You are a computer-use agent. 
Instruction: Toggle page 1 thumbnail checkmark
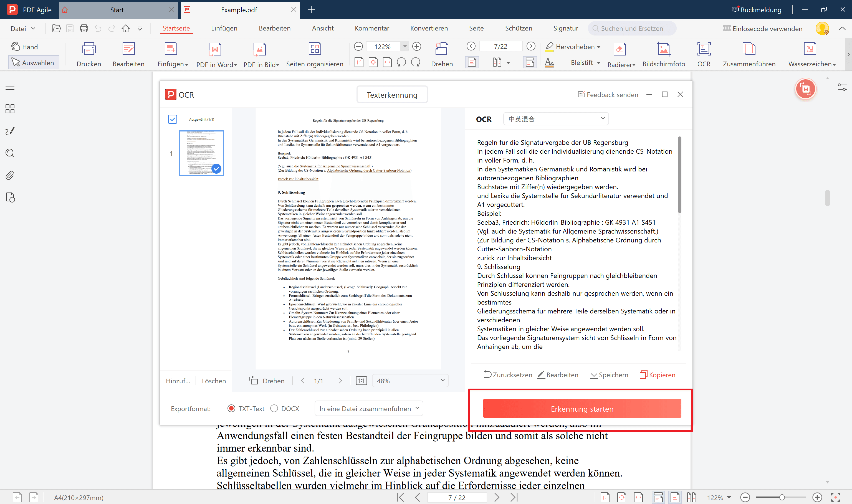[216, 168]
